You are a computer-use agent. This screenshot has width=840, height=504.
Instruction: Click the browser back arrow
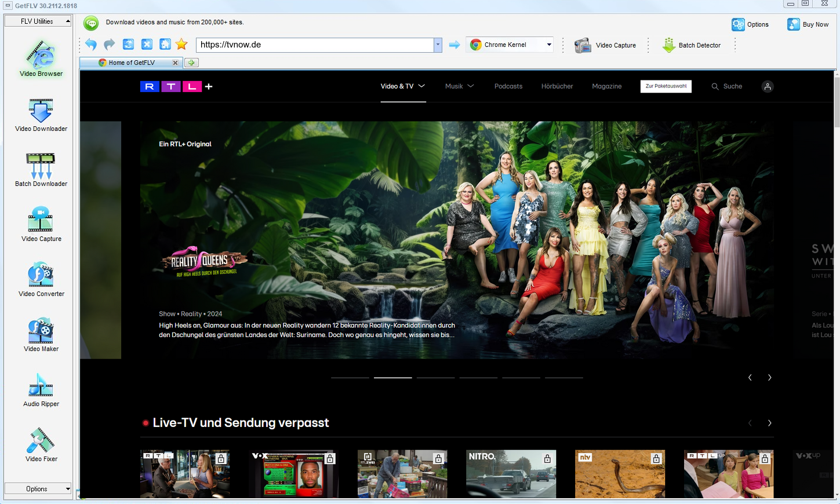tap(91, 45)
